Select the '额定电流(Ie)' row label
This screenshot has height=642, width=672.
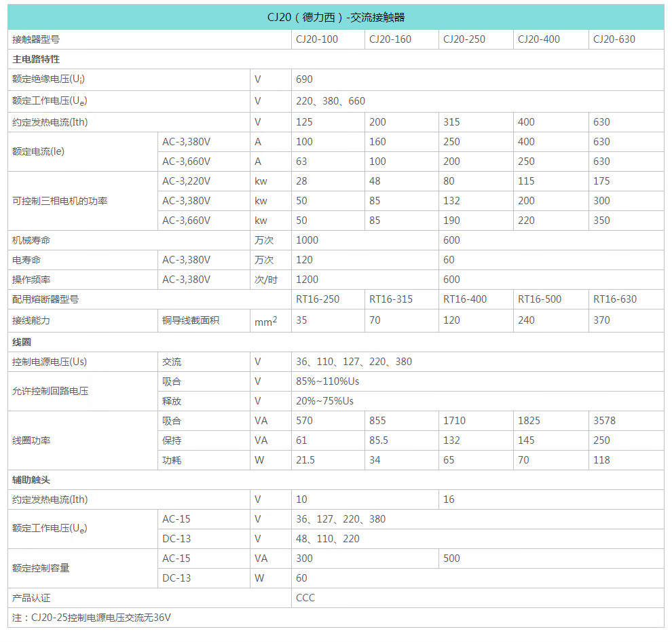point(38,152)
